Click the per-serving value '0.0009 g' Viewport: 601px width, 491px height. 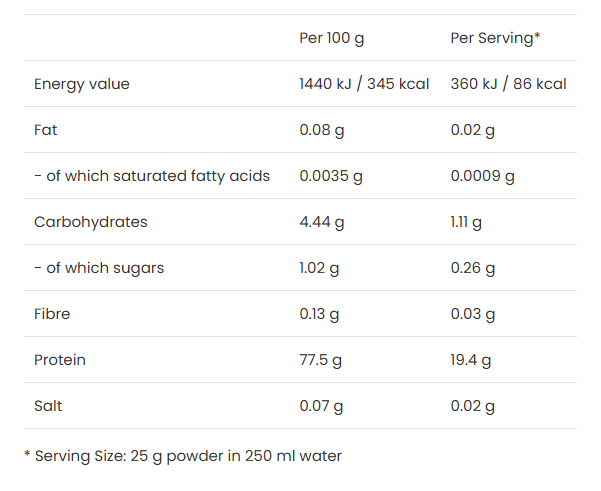click(482, 176)
